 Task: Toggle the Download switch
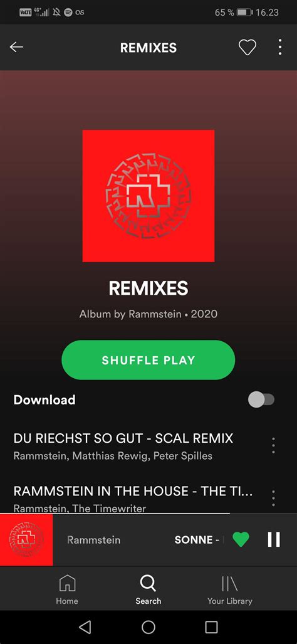(261, 399)
